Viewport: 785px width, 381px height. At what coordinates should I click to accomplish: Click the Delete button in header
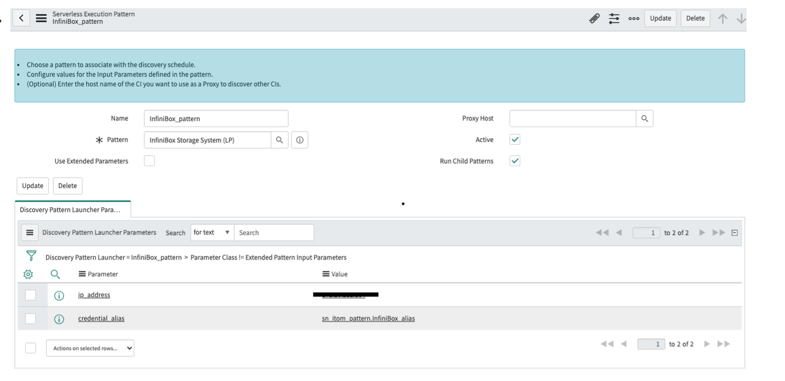(695, 19)
